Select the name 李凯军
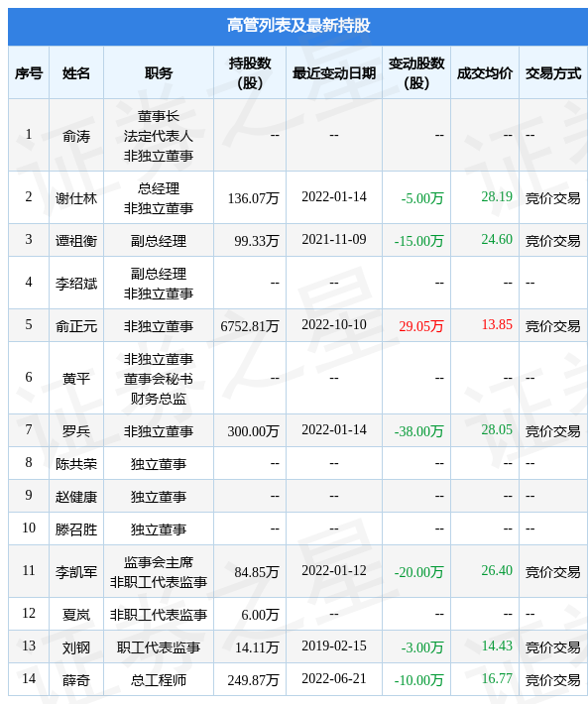 [76, 572]
